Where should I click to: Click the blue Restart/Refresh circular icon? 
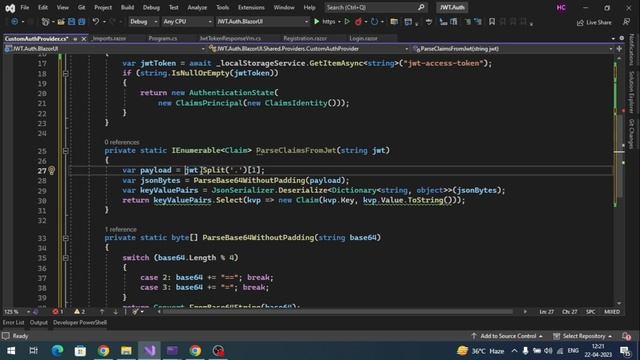pos(374,22)
